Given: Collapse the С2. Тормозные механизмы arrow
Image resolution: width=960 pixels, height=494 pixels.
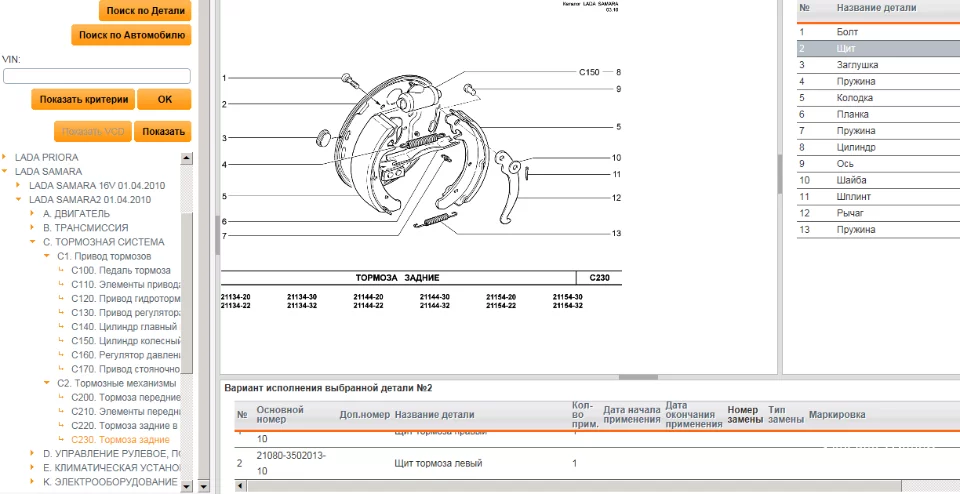Looking at the screenshot, I should coord(47,383).
